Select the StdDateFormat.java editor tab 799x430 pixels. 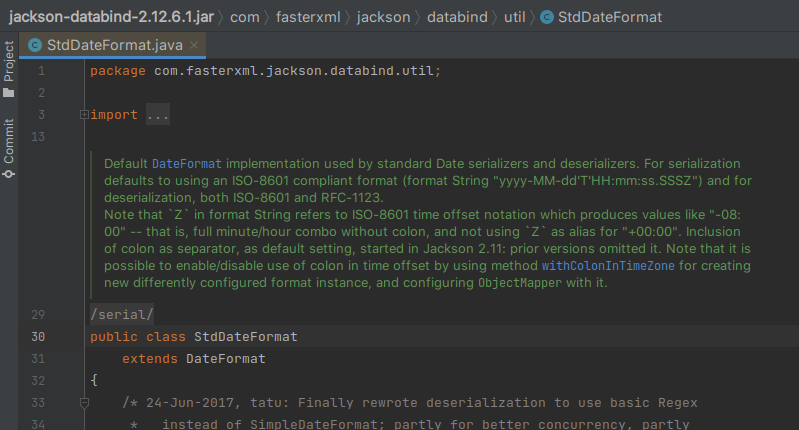click(x=113, y=45)
